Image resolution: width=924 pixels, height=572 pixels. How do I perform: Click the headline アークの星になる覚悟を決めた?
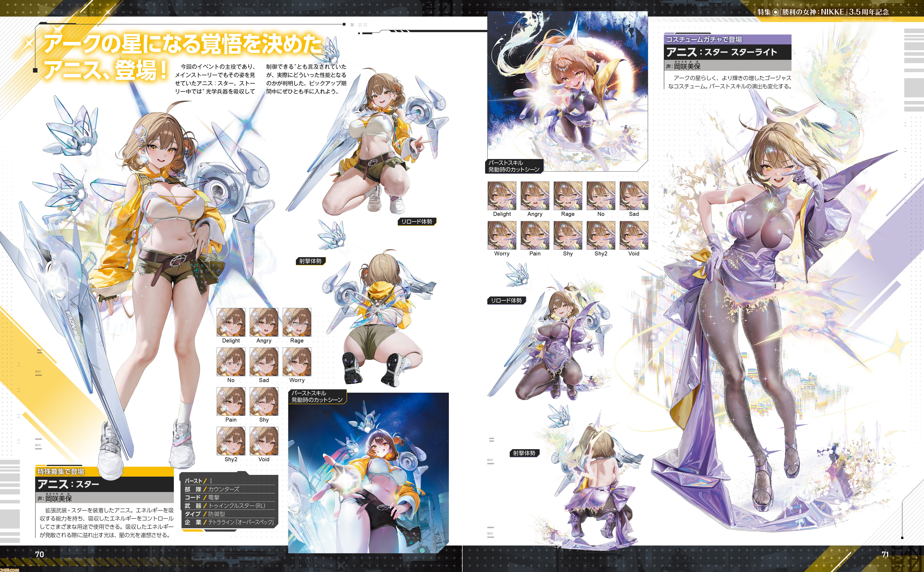[182, 44]
